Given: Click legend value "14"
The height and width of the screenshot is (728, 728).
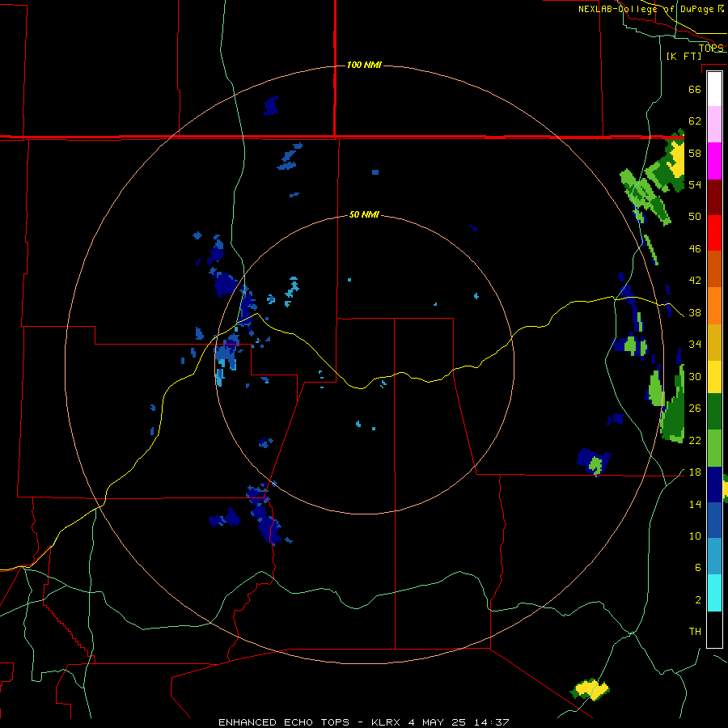Looking at the screenshot, I should (695, 504).
